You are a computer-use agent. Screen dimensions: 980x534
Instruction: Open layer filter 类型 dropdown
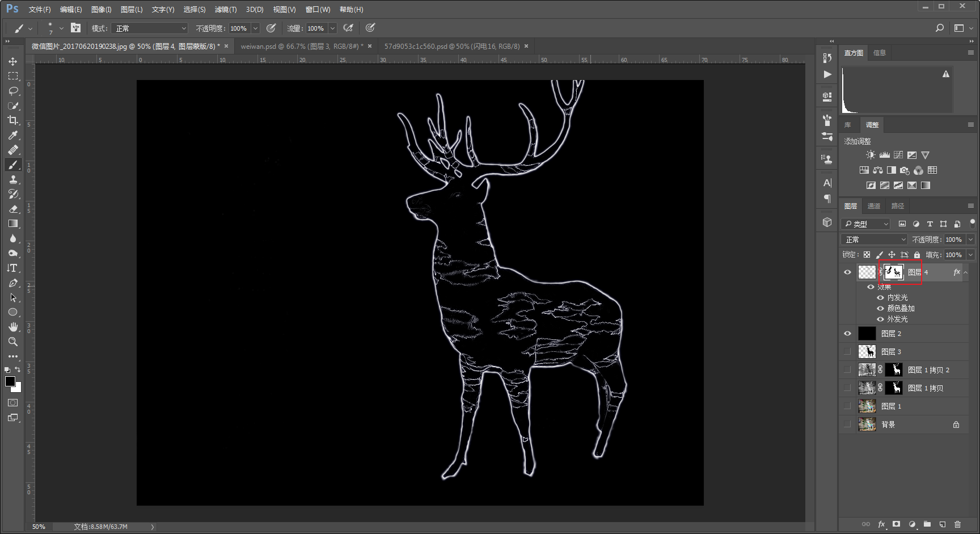coord(866,224)
